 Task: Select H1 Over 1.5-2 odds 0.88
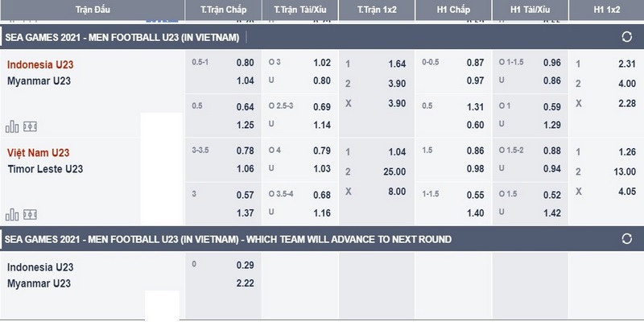tap(551, 151)
